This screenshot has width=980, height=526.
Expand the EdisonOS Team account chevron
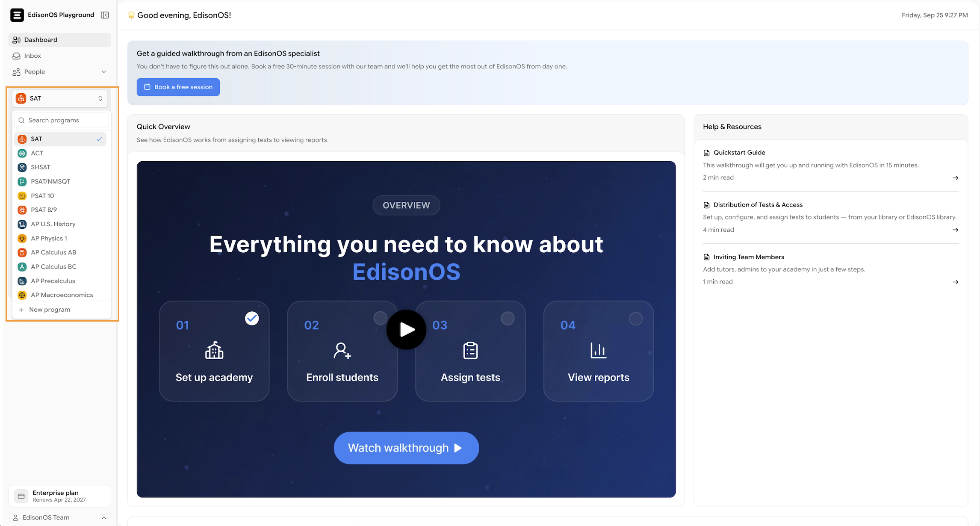104,518
